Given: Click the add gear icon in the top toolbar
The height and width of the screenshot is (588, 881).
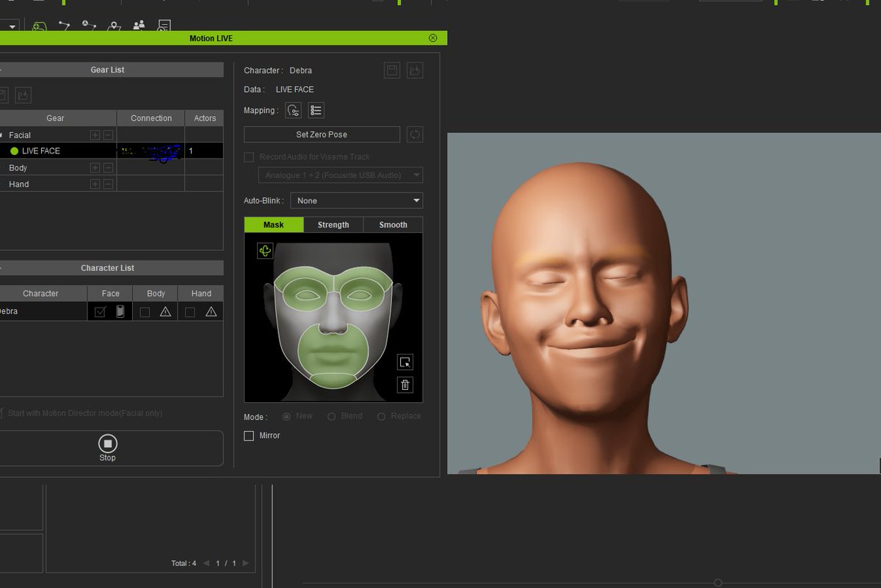Looking at the screenshot, I should tap(39, 26).
